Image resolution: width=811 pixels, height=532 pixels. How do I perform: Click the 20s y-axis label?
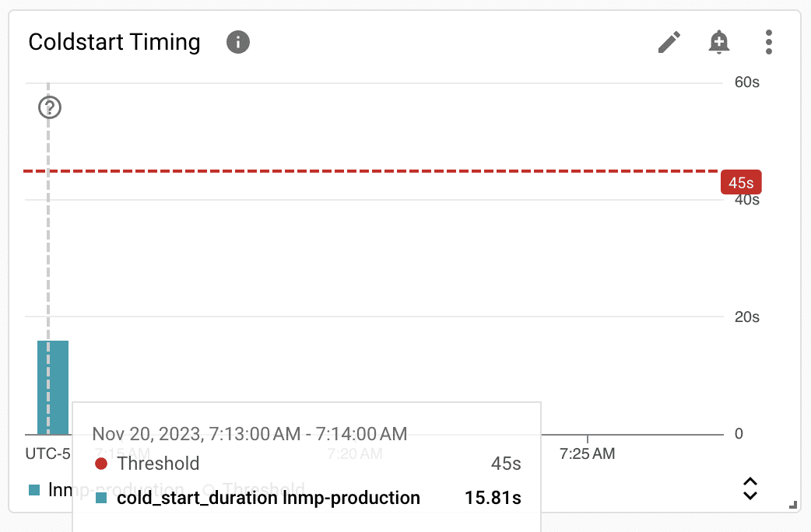coord(747,317)
